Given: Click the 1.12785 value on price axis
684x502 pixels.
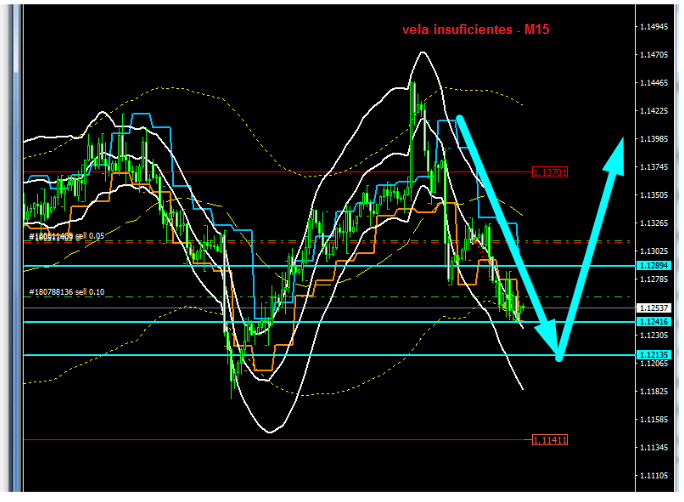Looking at the screenshot, I should pyautogui.click(x=653, y=279).
